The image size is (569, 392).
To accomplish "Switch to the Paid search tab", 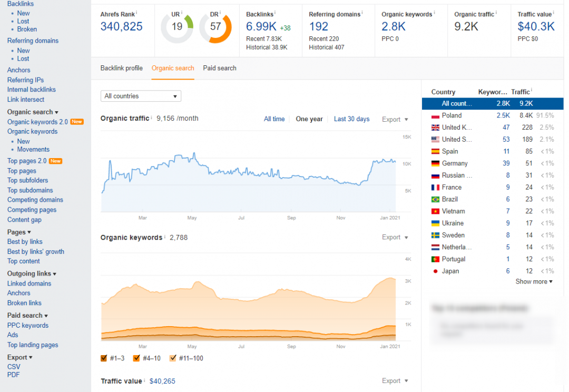I will click(220, 68).
